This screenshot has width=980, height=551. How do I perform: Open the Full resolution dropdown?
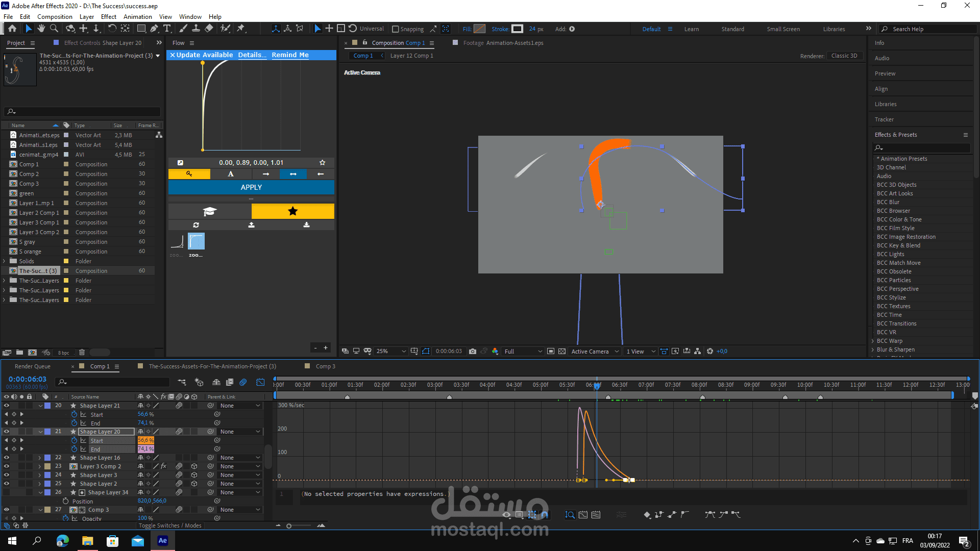(x=523, y=351)
